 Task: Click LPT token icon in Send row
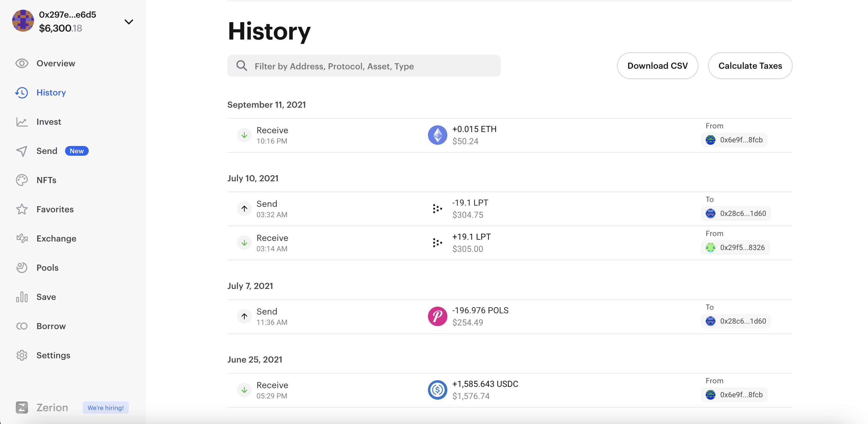437,209
